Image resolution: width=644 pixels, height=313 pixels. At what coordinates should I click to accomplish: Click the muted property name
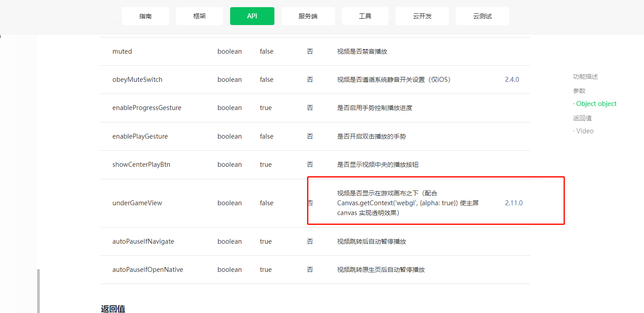pos(122,51)
